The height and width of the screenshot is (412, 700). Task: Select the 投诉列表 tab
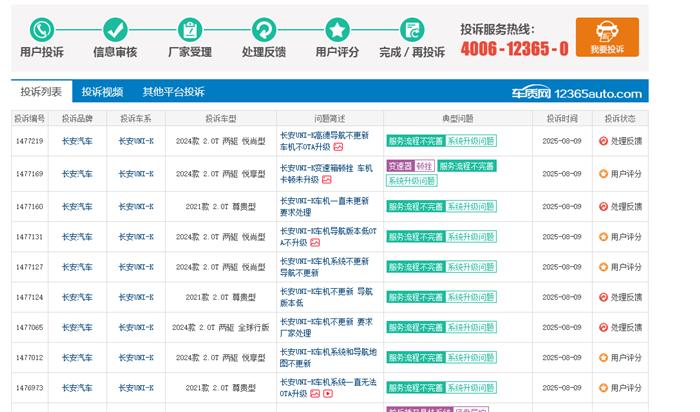[x=41, y=92]
